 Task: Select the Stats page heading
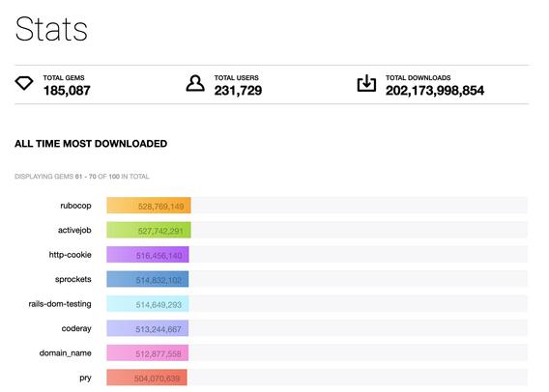51,29
